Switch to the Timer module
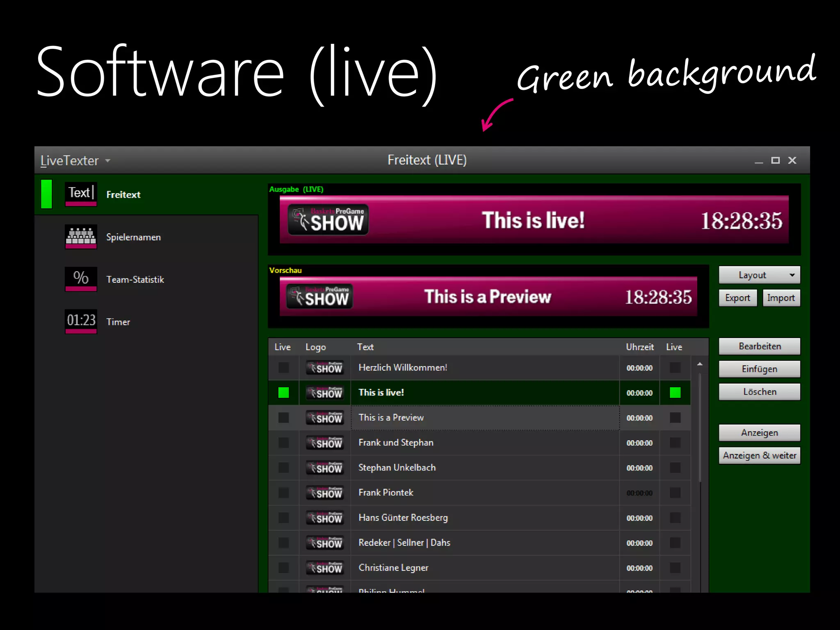This screenshot has width=840, height=630. 146,322
